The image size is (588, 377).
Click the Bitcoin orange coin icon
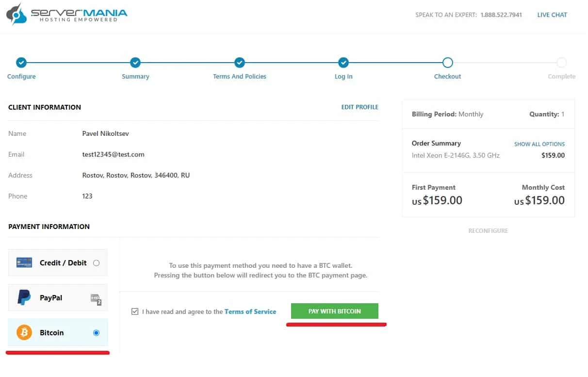point(24,332)
